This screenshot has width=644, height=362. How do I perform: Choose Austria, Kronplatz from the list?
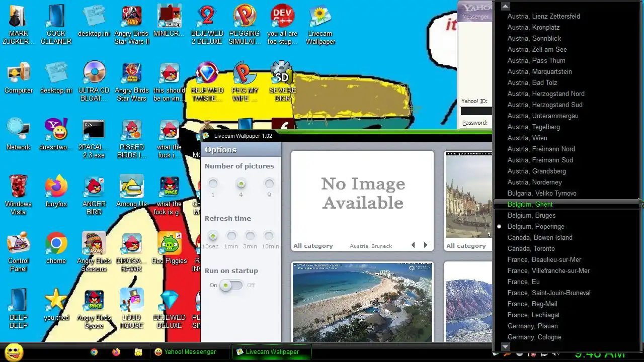(x=567, y=27)
